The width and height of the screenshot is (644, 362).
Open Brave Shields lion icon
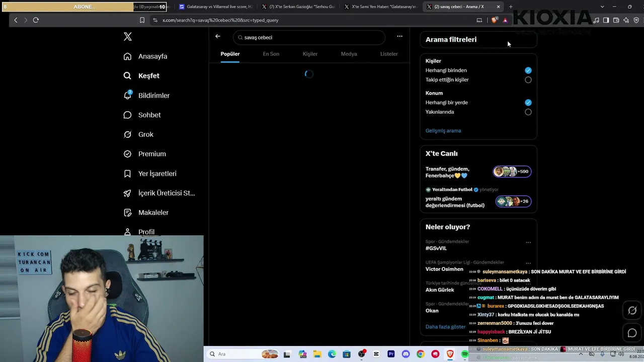[495, 20]
